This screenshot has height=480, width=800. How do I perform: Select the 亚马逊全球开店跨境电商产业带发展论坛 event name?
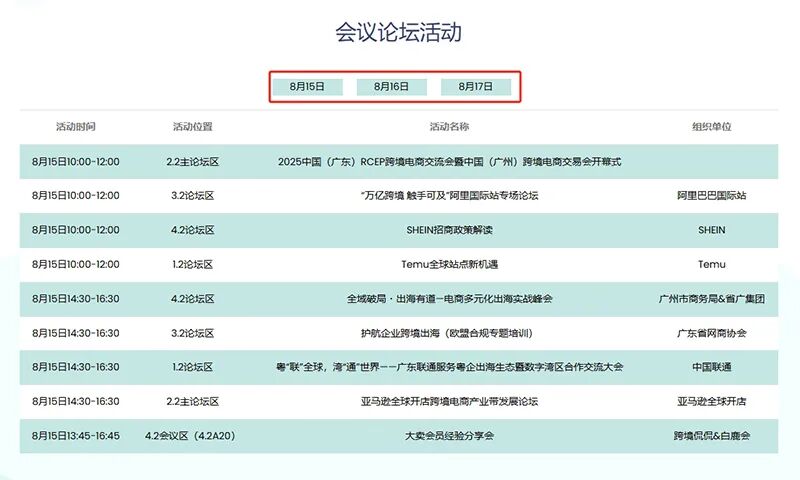click(x=449, y=401)
